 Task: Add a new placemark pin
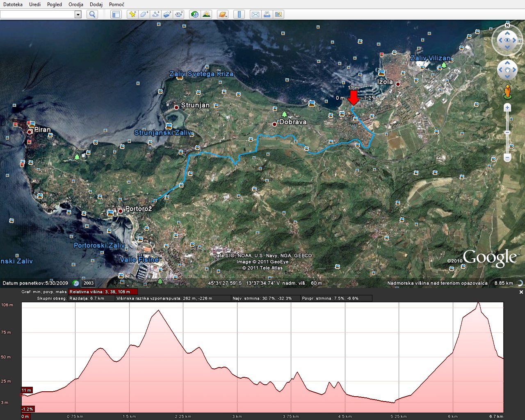[132, 14]
